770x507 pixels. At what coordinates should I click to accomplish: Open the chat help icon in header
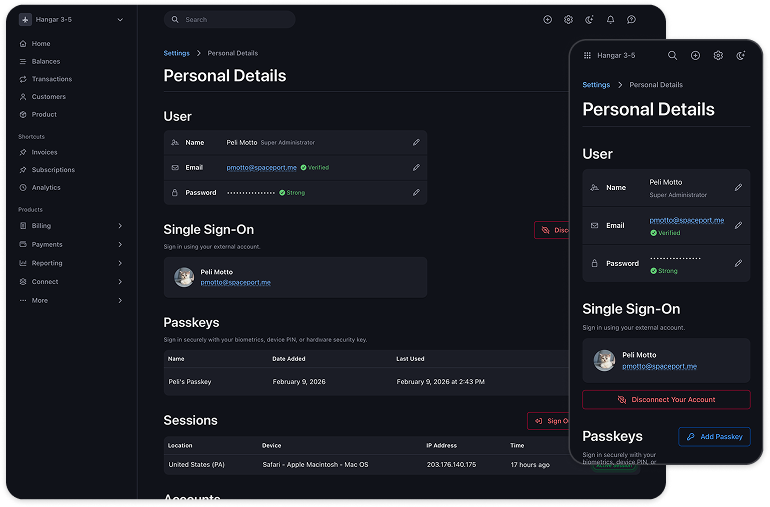click(632, 20)
